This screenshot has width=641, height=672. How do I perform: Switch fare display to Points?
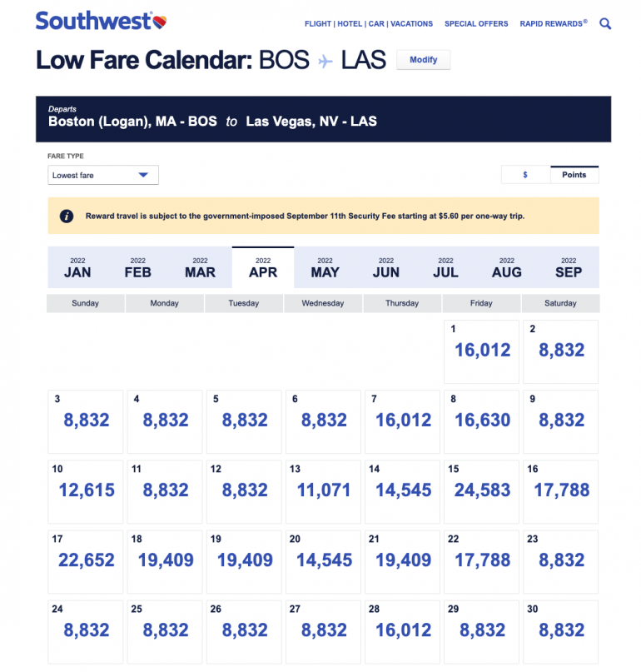click(574, 175)
